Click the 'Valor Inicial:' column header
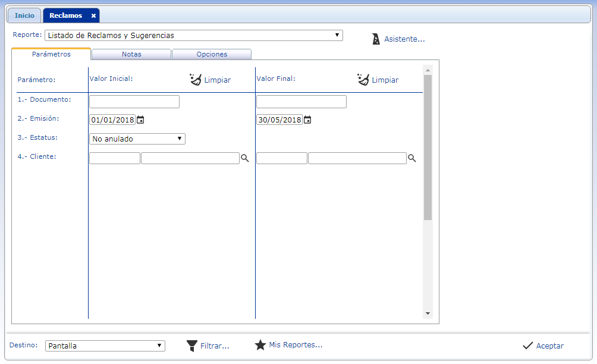 pos(111,79)
